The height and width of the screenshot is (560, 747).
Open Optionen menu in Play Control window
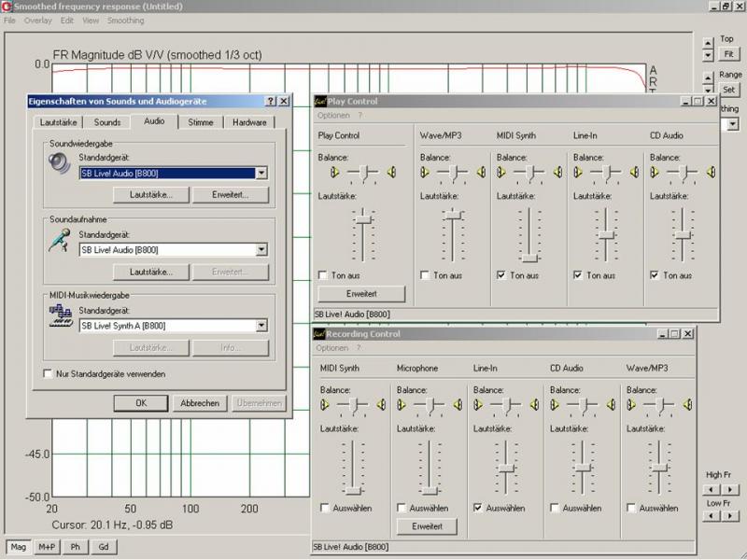tap(332, 116)
